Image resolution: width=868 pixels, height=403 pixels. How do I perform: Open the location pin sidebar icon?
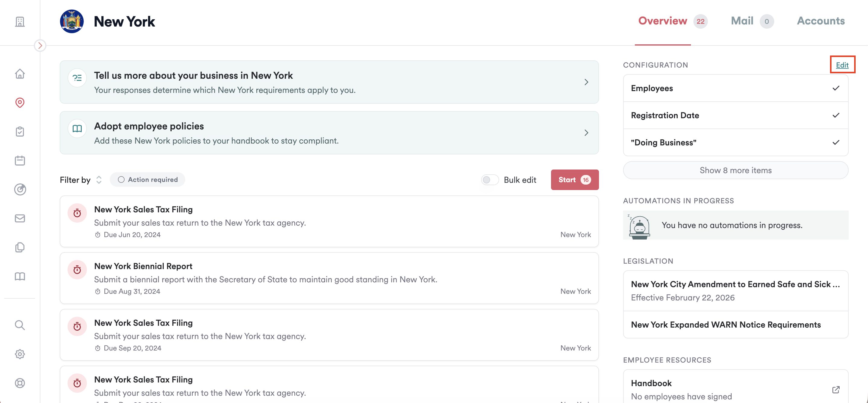[x=20, y=103]
